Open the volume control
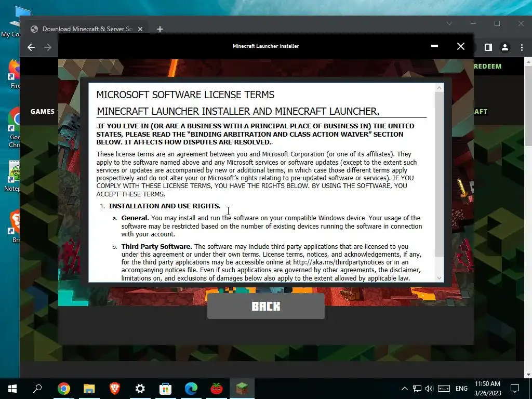This screenshot has width=532, height=399. click(429, 389)
